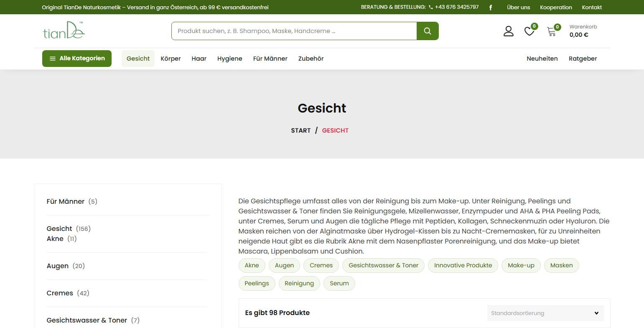
Task: Select Augen (20) sidebar category
Action: point(66,266)
